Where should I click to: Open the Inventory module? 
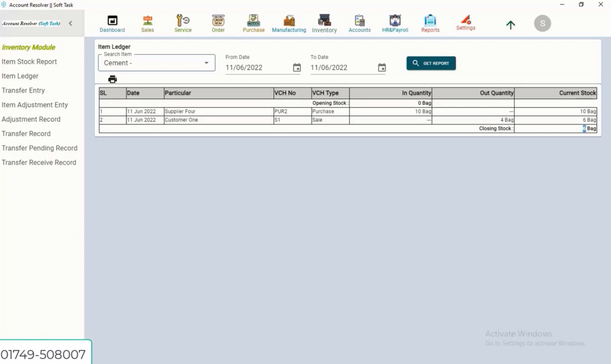[x=324, y=23]
